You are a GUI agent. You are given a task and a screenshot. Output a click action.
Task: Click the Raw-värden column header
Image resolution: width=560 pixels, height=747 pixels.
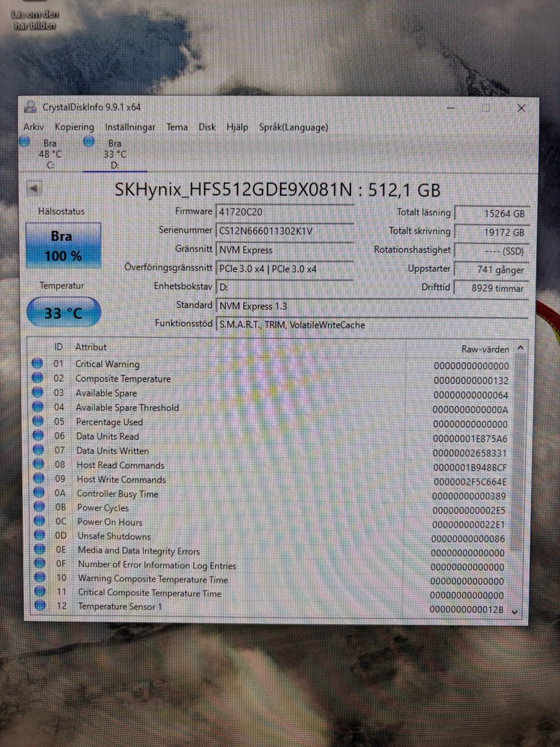pos(485,349)
